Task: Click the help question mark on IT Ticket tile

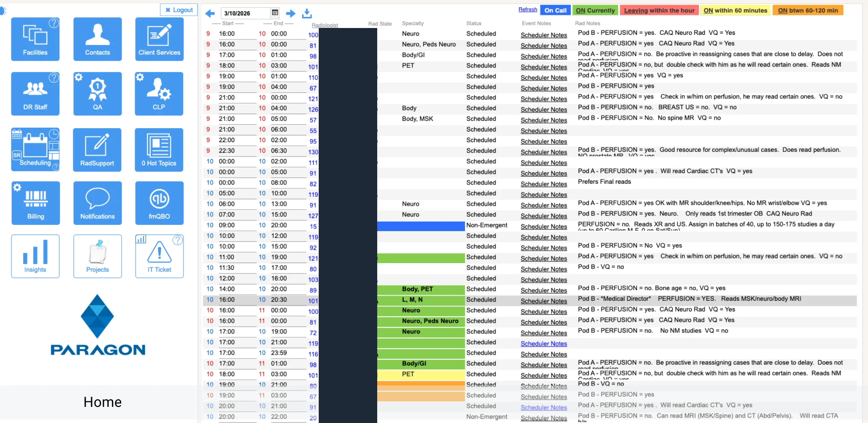Action: (x=178, y=240)
